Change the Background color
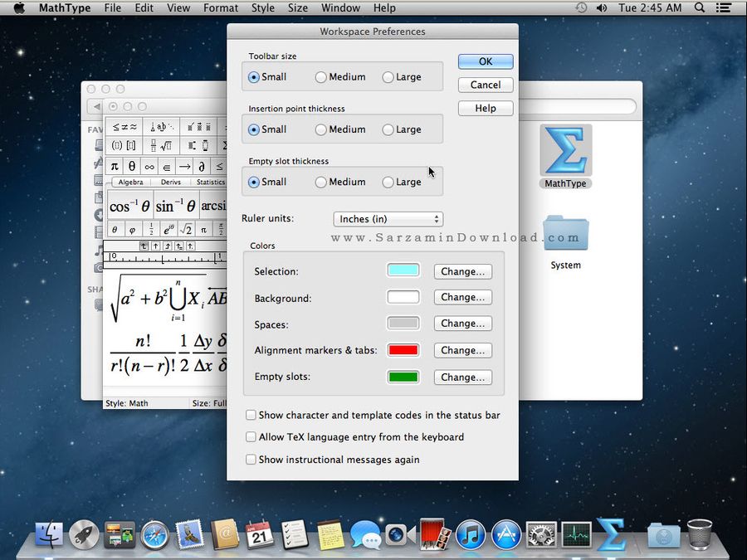Screen dimensions: 747x560 [x=462, y=297]
